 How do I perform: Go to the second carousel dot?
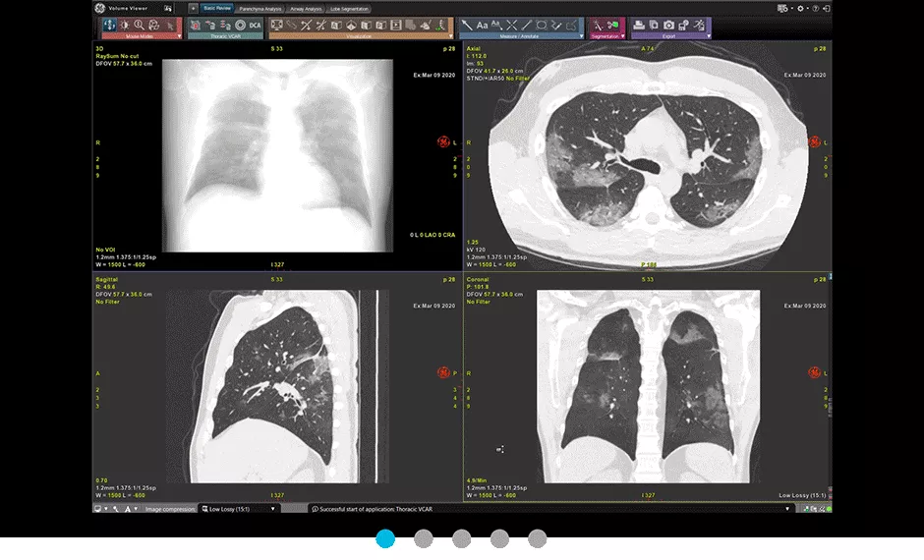click(423, 538)
